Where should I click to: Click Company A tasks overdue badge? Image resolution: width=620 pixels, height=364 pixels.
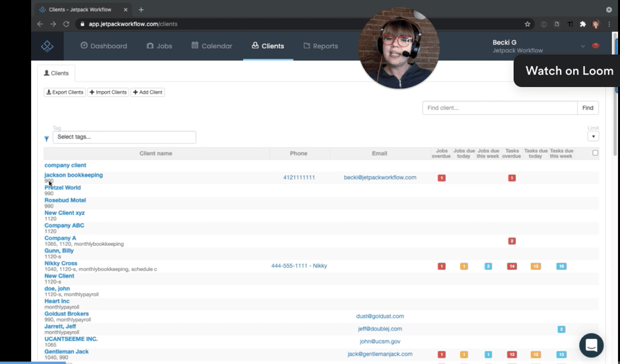512,241
